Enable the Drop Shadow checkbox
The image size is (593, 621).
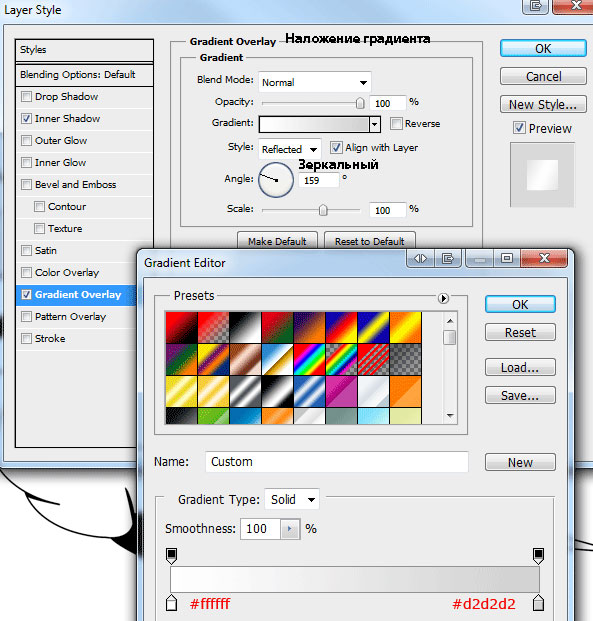point(26,97)
